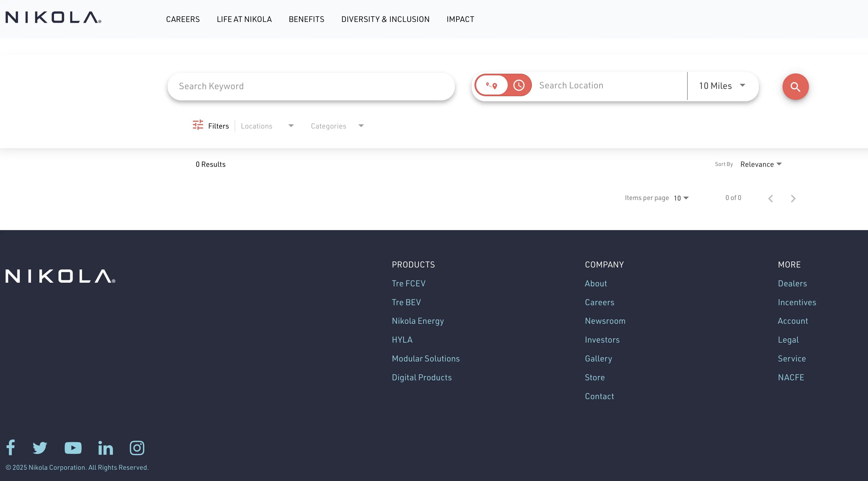Image resolution: width=868 pixels, height=481 pixels.
Task: Open Nikola's Twitter page
Action: click(x=40, y=448)
